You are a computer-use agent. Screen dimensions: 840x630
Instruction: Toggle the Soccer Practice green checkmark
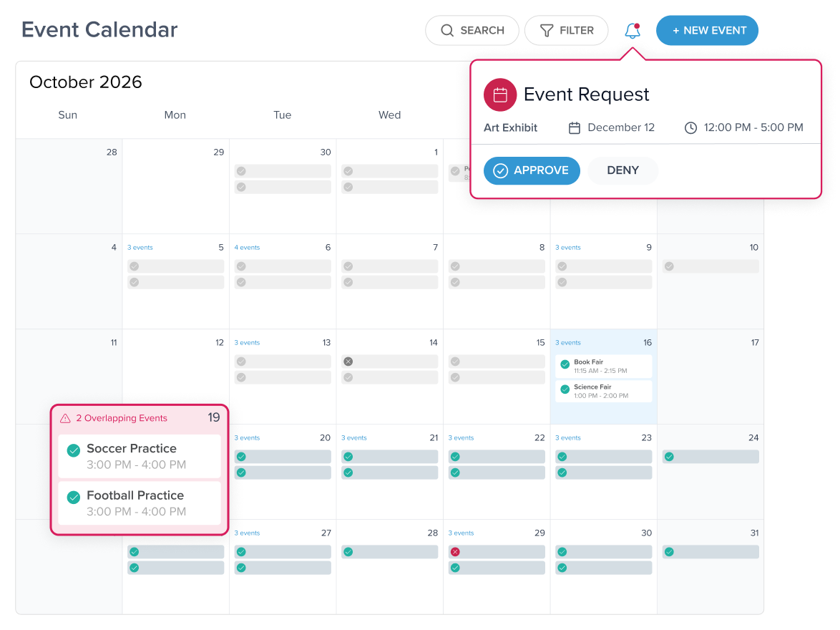(74, 450)
